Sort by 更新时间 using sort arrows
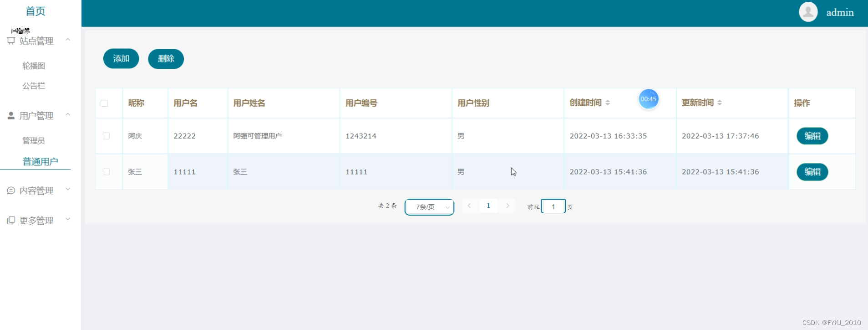This screenshot has width=868, height=330. (720, 103)
